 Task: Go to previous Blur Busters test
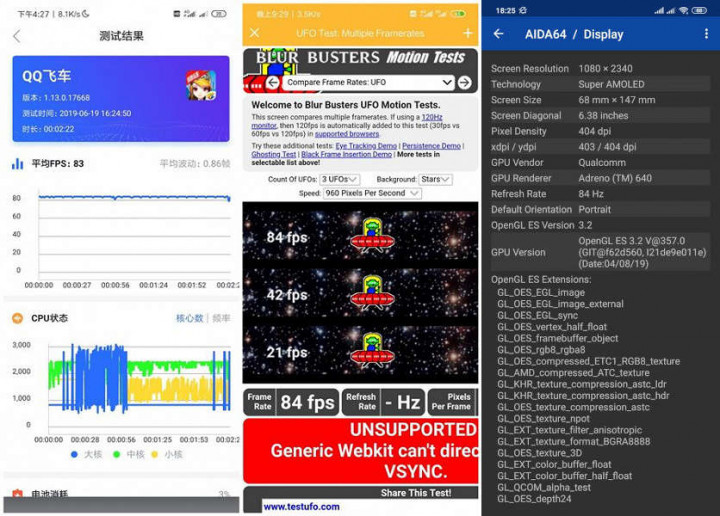pyautogui.click(x=273, y=83)
